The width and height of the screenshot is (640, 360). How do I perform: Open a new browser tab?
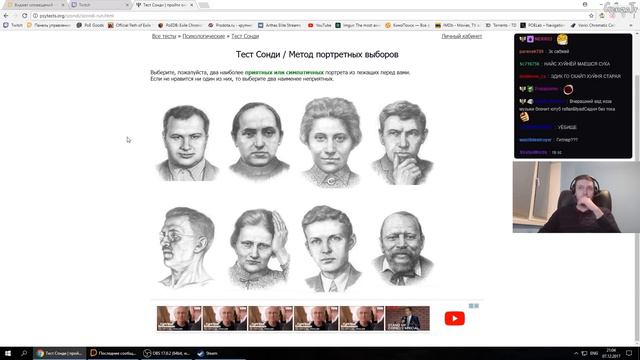click(x=204, y=5)
